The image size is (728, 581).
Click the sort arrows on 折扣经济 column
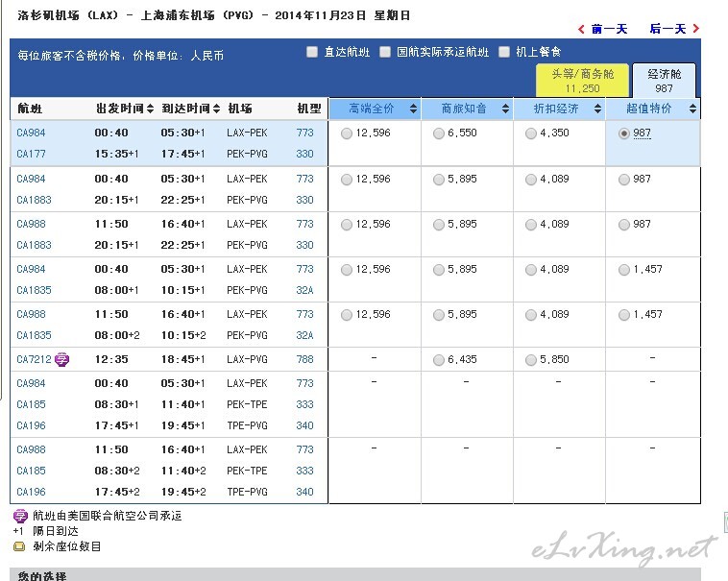[x=597, y=109]
